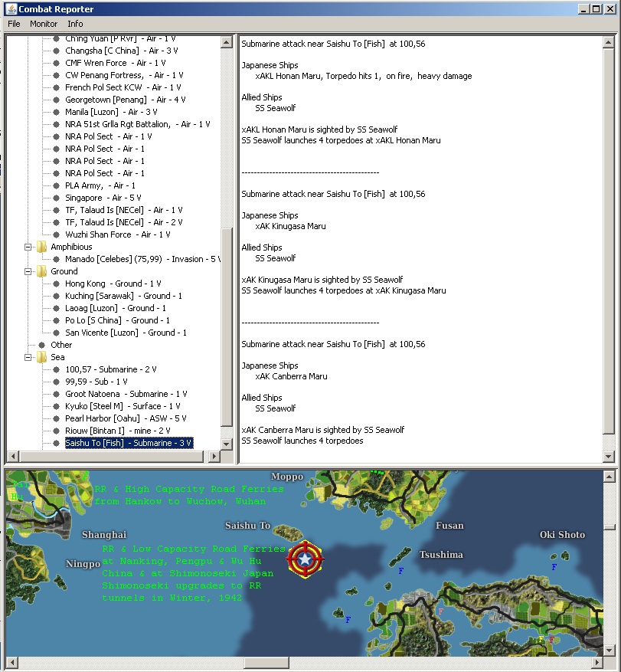621x672 pixels.
Task: Collapse the Ground folder node
Action: coord(28,271)
